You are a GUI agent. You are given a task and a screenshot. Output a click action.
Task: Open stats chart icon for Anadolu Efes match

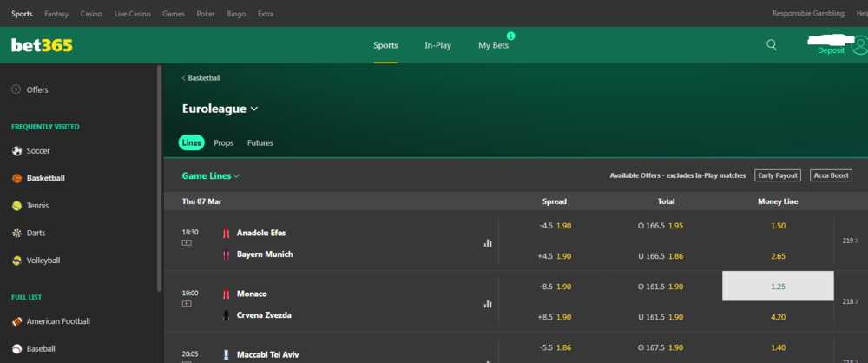click(488, 243)
